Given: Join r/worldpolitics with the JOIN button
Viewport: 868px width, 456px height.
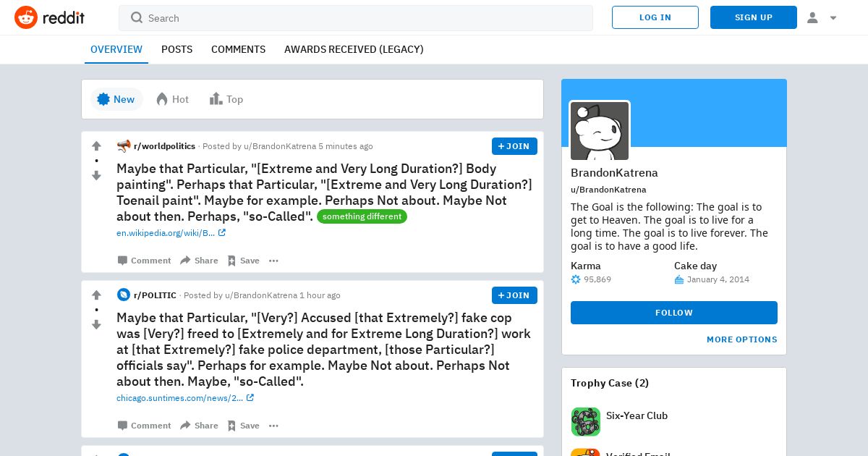Looking at the screenshot, I should coord(514,146).
